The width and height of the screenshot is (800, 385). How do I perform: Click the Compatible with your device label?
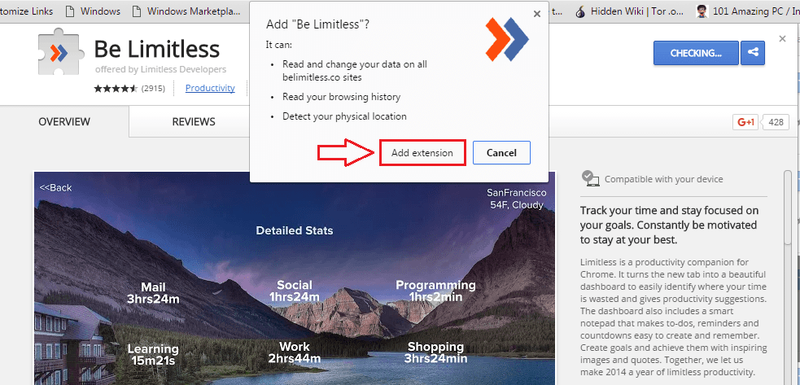(x=664, y=179)
